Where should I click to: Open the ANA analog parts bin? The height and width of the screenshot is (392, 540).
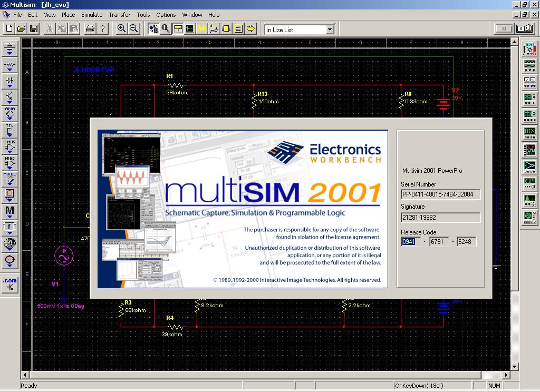coord(9,114)
